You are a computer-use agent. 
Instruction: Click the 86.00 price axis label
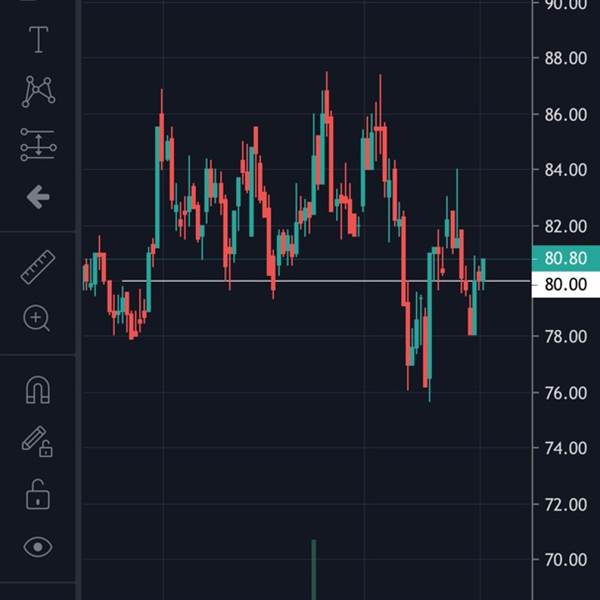tap(566, 114)
